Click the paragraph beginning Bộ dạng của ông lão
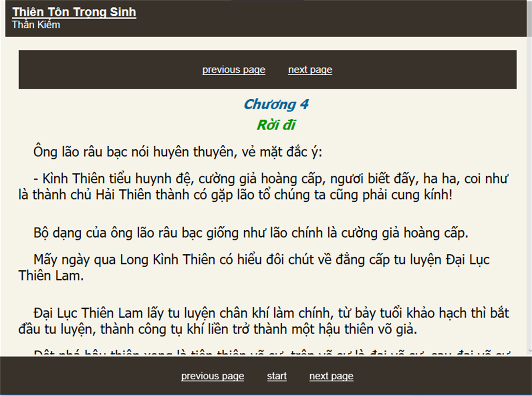This screenshot has width=532, height=396. [x=251, y=233]
